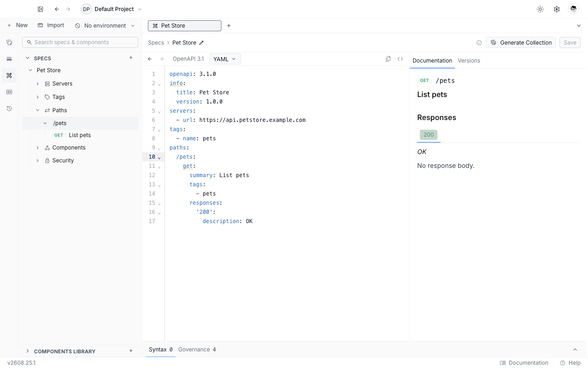Select the 200 response tab
This screenshot has width=588, height=368.
point(429,135)
